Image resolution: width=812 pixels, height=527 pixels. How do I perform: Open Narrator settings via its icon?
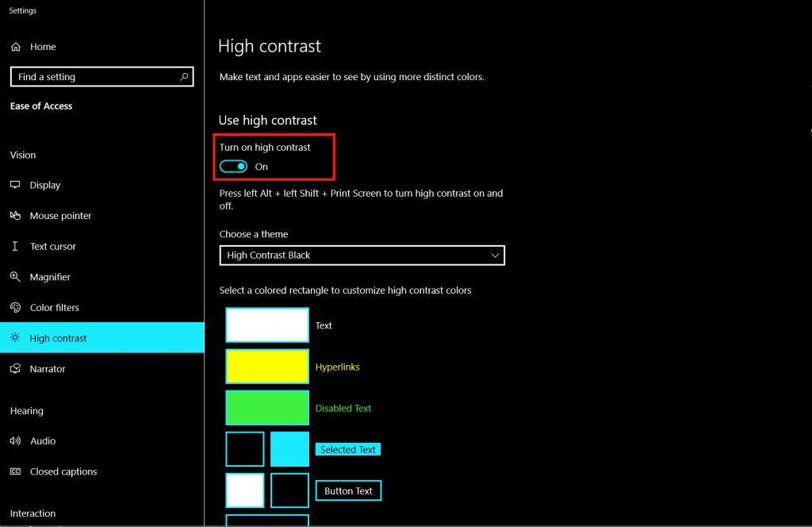(x=17, y=368)
